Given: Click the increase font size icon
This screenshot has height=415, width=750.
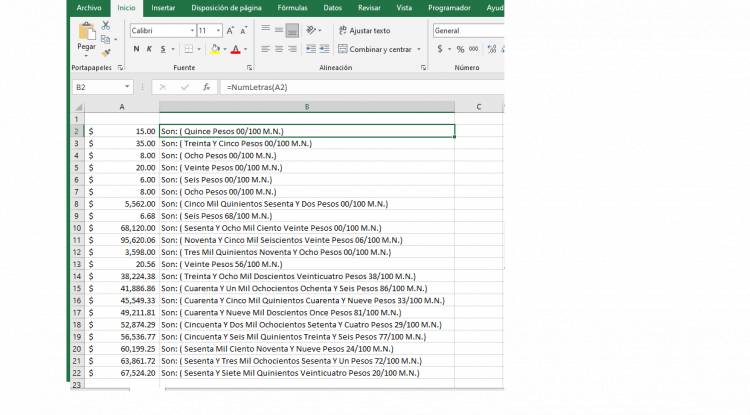Looking at the screenshot, I should click(231, 31).
